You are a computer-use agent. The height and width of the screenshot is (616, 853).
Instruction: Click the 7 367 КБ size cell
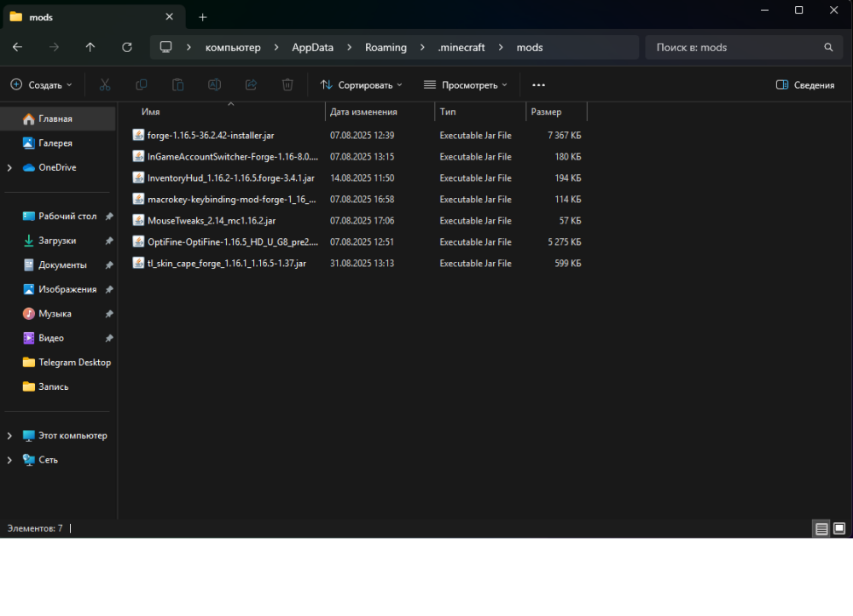pos(564,135)
